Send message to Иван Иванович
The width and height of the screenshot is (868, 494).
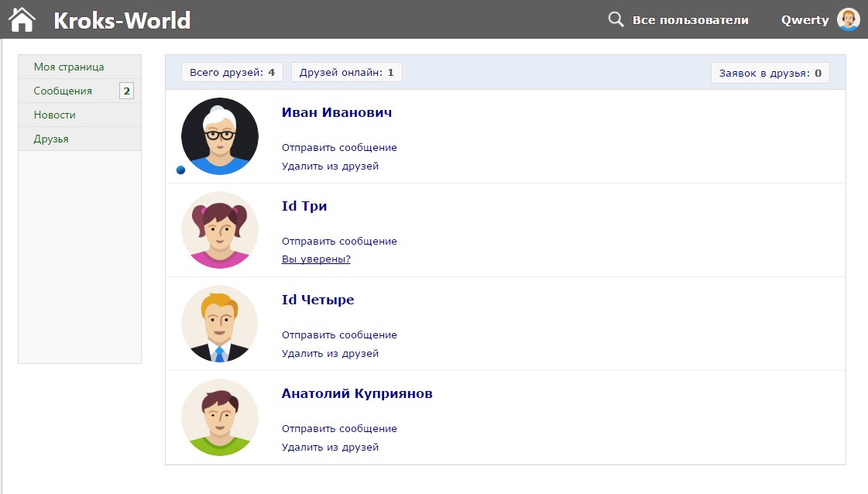point(339,147)
